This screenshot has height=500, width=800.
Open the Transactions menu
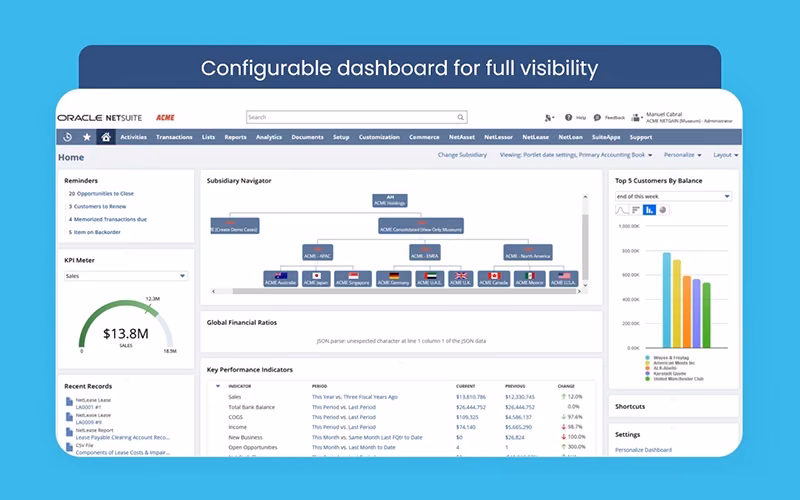[x=174, y=137]
